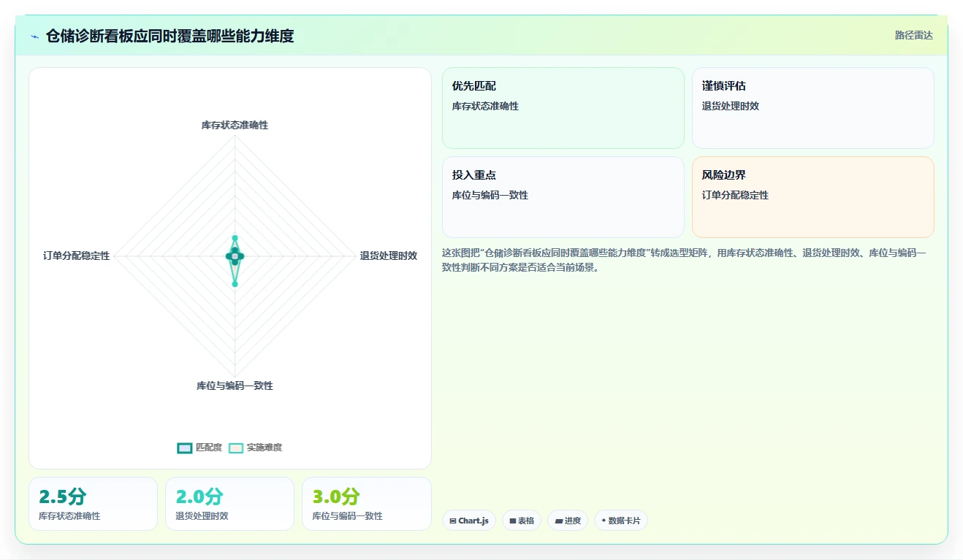
Task: Click the 3.0分 score card
Action: tap(367, 504)
